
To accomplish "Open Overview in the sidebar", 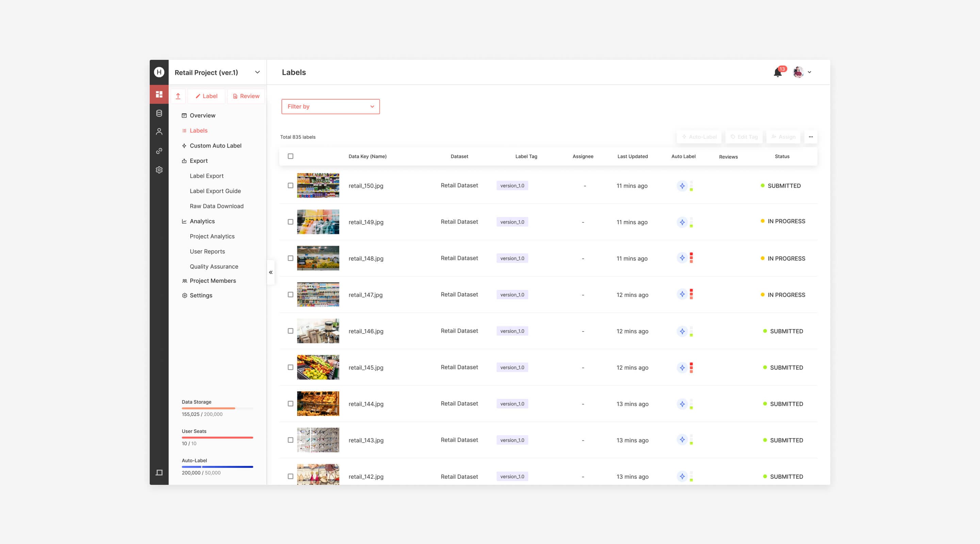I will 198,115.
